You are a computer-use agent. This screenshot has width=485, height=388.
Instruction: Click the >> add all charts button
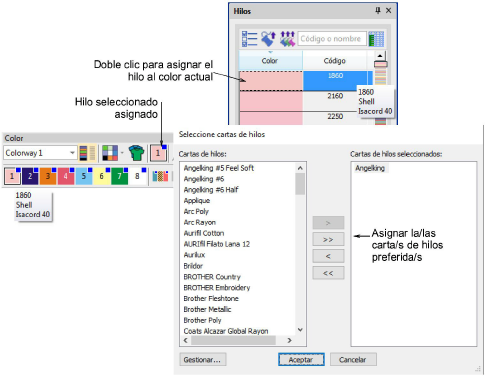[328, 239]
